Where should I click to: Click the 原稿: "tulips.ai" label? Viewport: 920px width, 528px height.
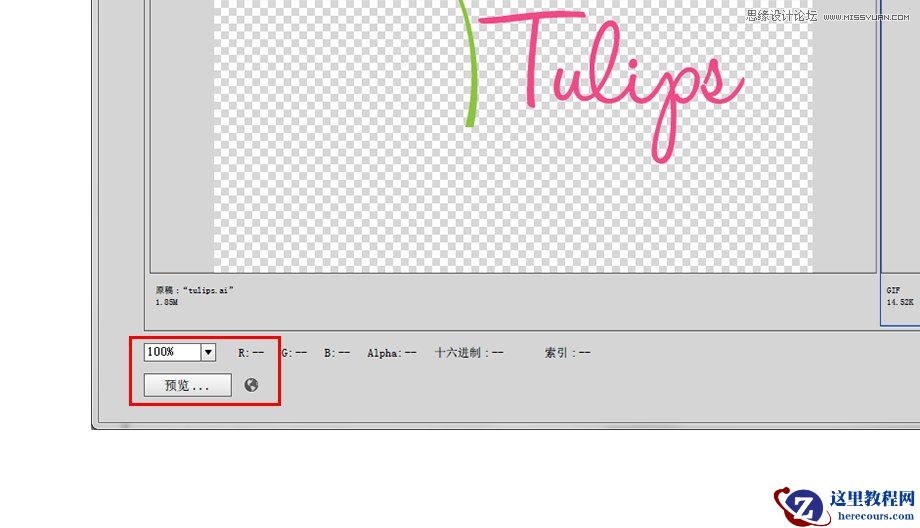pos(194,290)
